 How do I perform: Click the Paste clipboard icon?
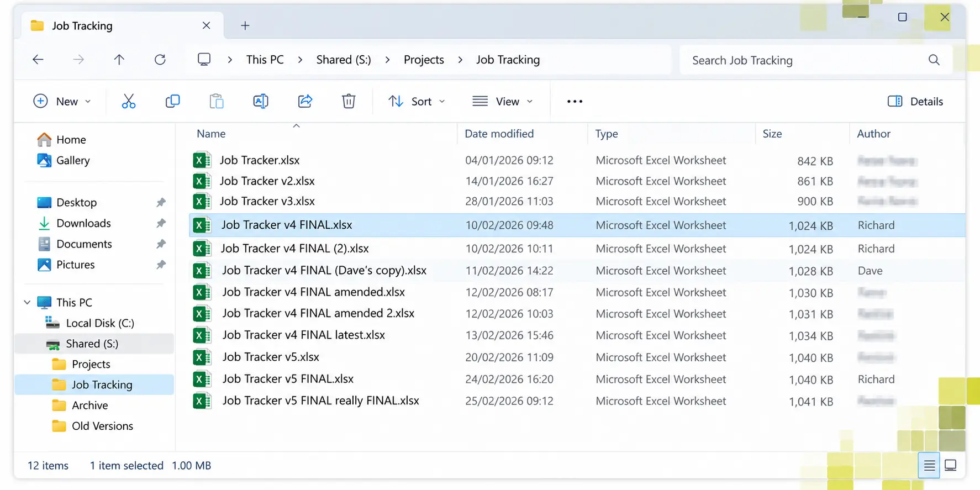point(217,101)
